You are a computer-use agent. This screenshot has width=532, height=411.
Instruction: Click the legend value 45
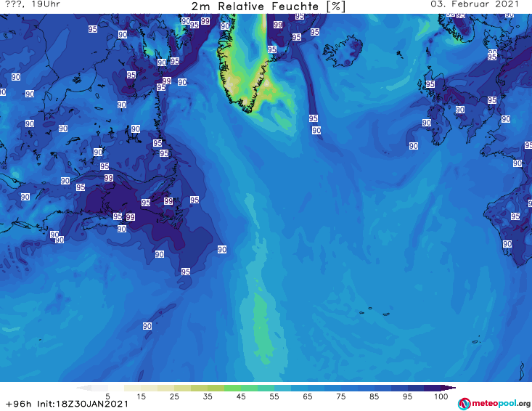pyautogui.click(x=241, y=396)
